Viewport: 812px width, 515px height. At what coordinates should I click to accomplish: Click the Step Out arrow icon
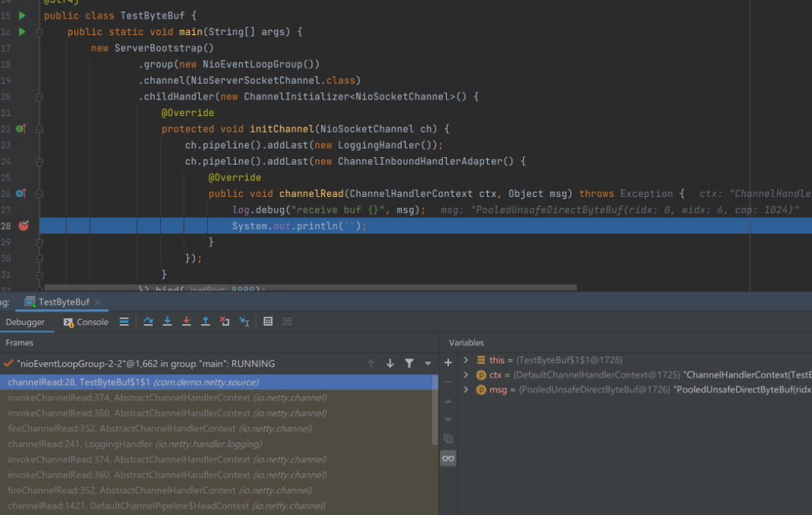[x=206, y=322]
